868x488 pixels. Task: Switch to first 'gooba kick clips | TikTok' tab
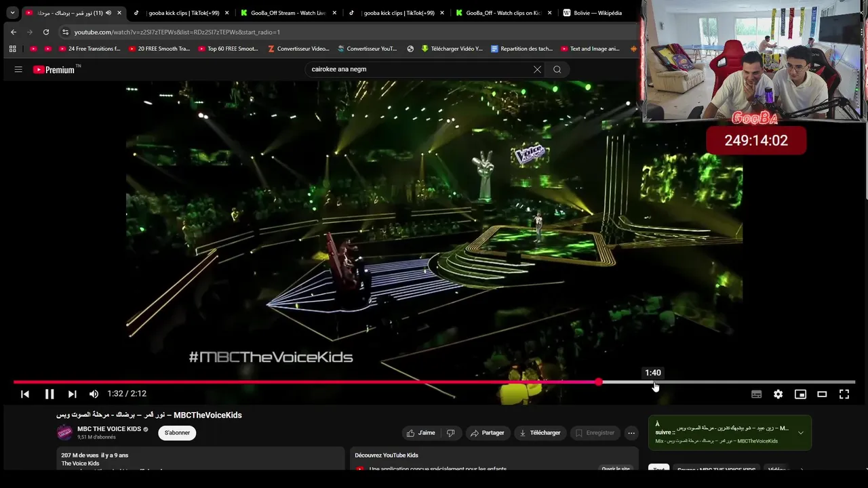tap(184, 13)
